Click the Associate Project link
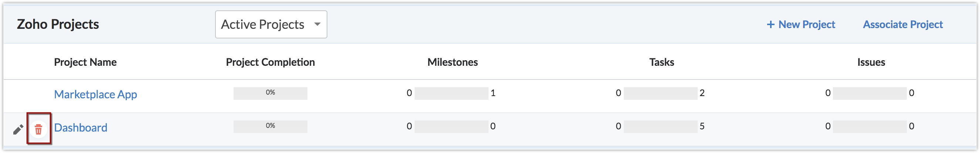 (902, 24)
